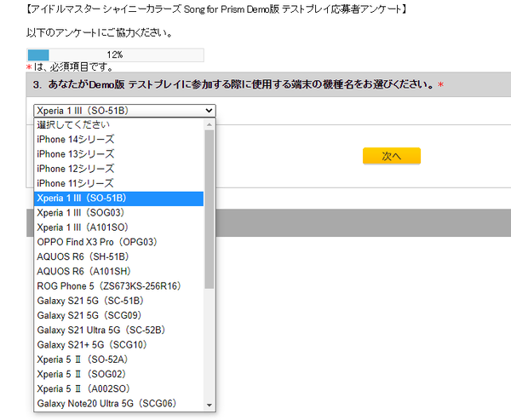Select Xperia 5 II (SOG02)

click(x=119, y=374)
